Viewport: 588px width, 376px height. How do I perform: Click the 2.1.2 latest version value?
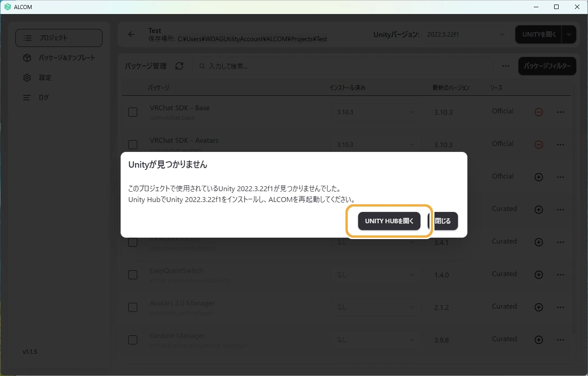[442, 307]
